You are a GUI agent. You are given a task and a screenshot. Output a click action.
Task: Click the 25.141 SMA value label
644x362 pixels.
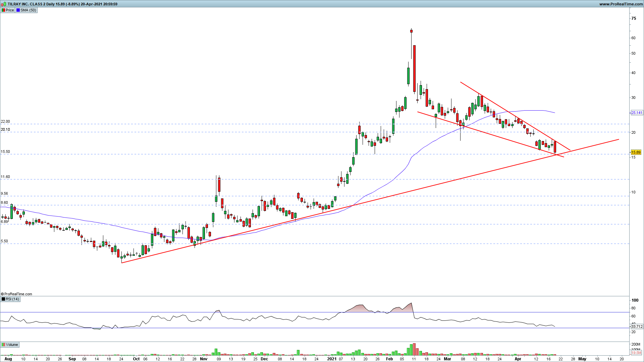click(x=637, y=113)
